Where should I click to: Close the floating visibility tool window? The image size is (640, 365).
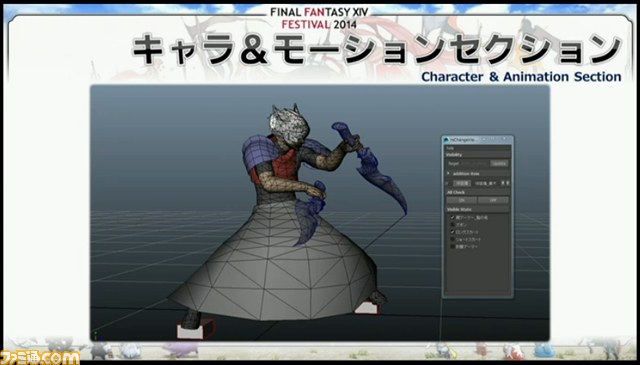pyautogui.click(x=505, y=139)
